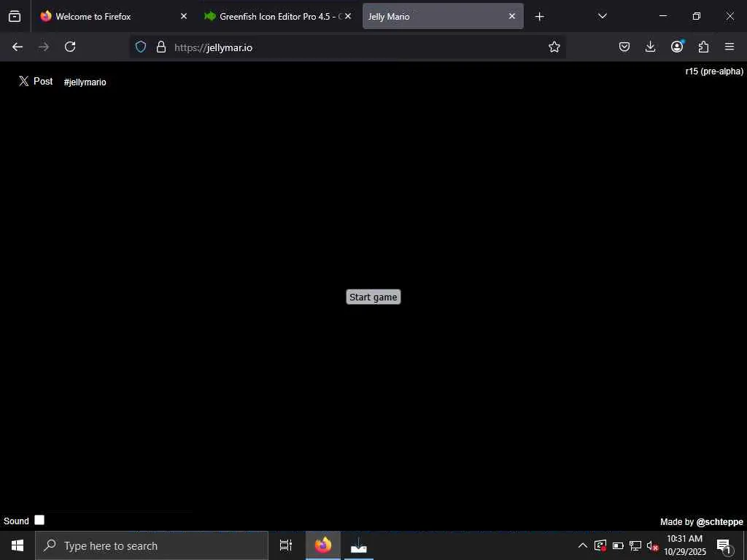Close the Greenfish Icon Editor tab
Image resolution: width=747 pixels, height=560 pixels.
pyautogui.click(x=348, y=16)
